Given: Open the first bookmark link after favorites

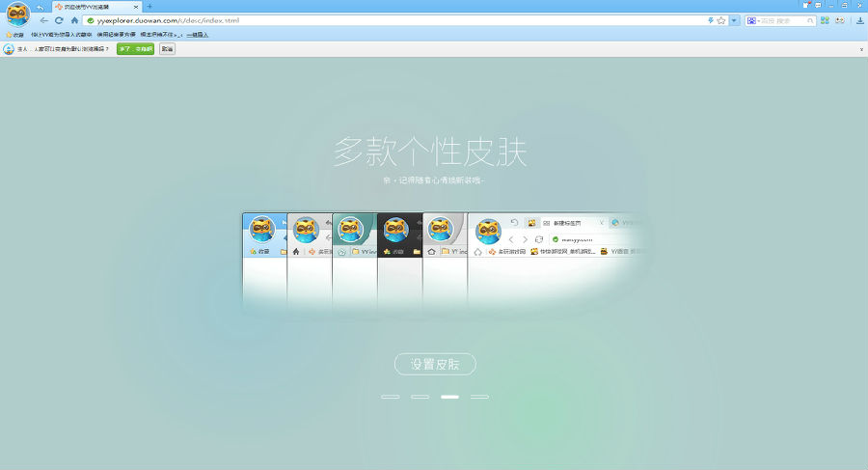Looking at the screenshot, I should (x=61, y=35).
